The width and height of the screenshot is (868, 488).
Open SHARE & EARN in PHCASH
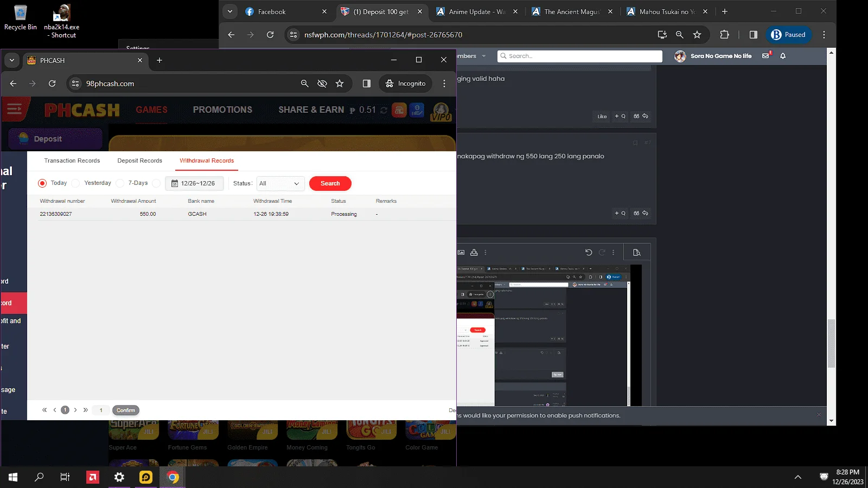tap(311, 110)
